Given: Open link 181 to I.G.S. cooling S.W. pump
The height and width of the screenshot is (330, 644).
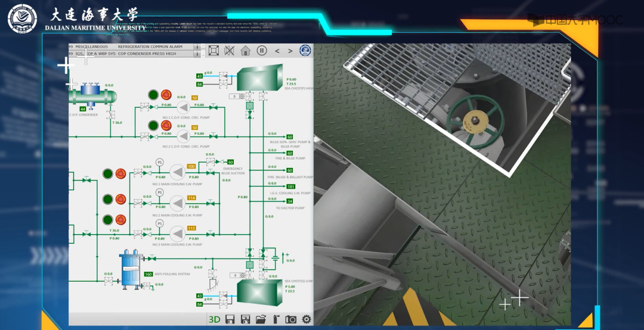Looking at the screenshot, I should tap(290, 187).
